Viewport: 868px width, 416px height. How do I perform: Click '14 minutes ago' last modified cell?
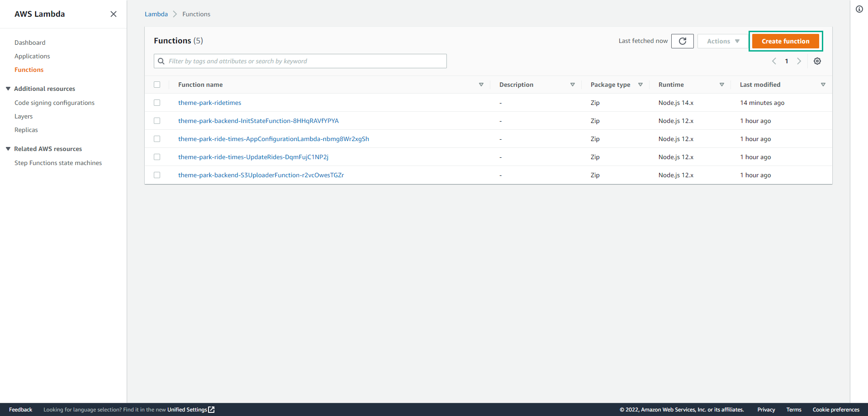click(762, 103)
